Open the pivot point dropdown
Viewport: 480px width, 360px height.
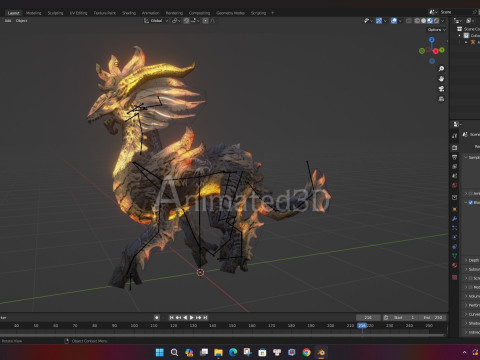[x=176, y=21]
